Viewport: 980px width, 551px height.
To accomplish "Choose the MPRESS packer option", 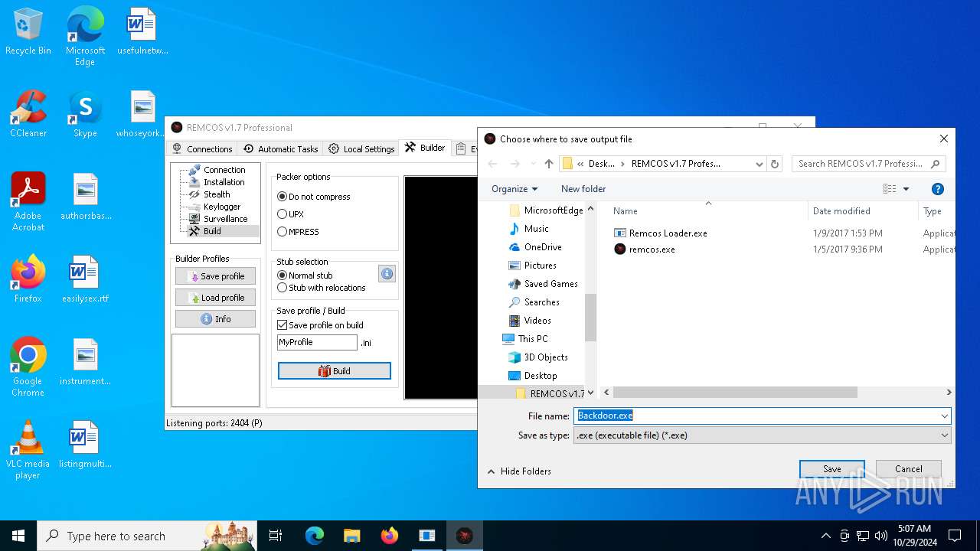I will (299, 232).
